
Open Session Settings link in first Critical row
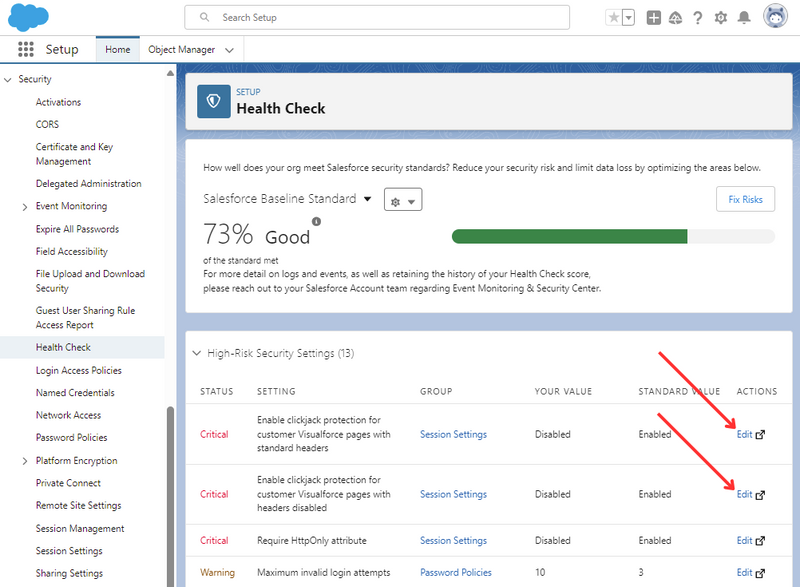(453, 435)
